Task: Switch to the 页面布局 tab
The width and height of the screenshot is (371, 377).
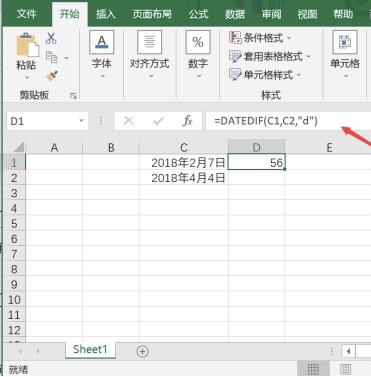Action: click(x=152, y=14)
